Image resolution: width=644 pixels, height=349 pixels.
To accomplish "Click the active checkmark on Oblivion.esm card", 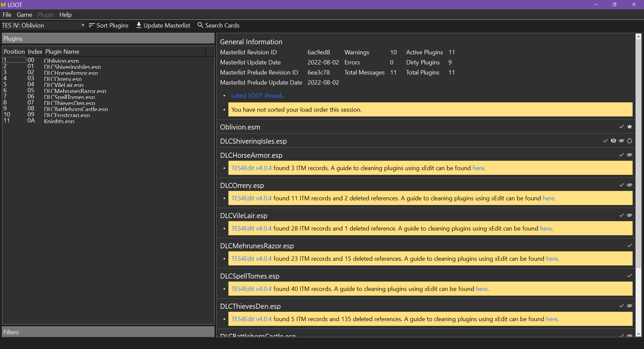I will (x=621, y=127).
